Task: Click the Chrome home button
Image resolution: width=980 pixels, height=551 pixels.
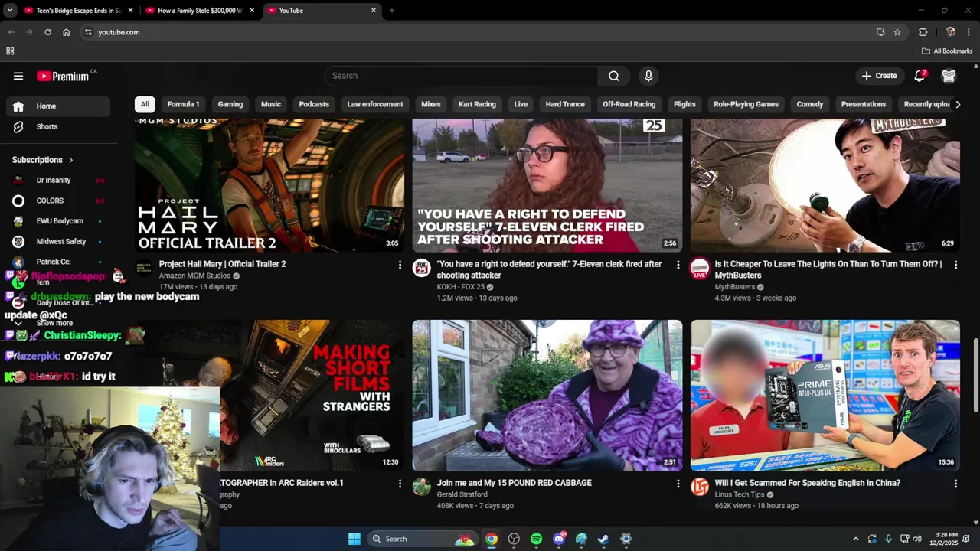Action: 67,32
